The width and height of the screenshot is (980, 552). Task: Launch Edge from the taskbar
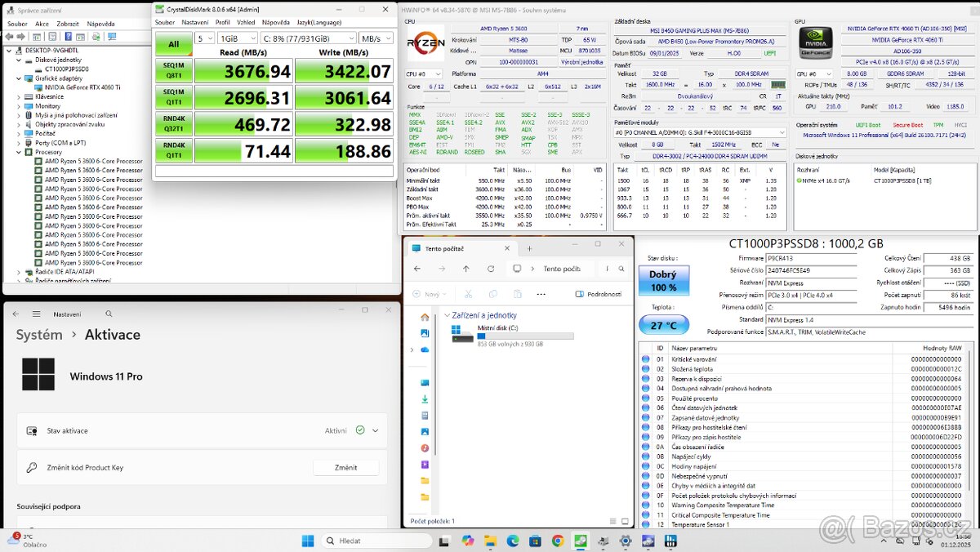(x=512, y=540)
